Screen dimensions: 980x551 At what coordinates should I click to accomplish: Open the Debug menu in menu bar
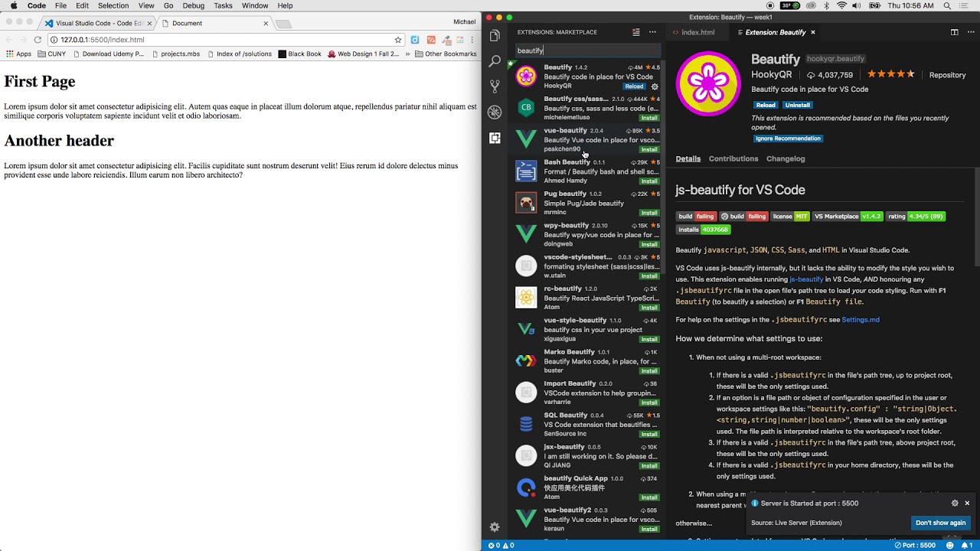tap(194, 5)
